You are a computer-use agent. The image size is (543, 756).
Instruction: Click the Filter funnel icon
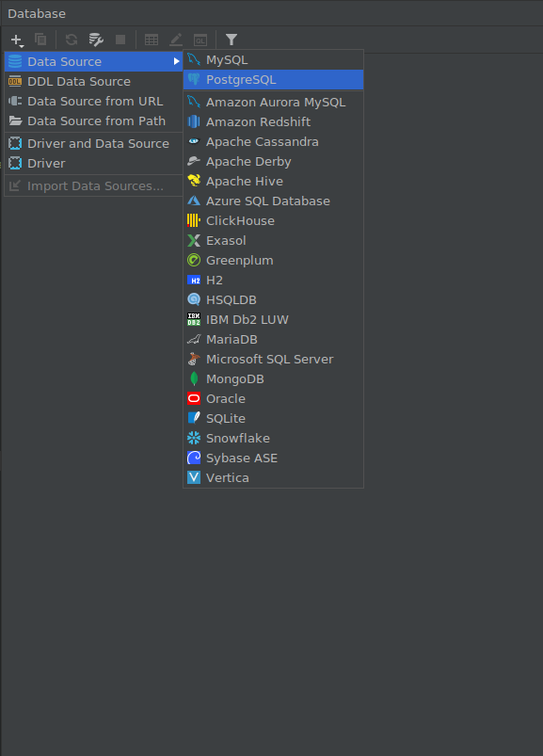pyautogui.click(x=232, y=40)
